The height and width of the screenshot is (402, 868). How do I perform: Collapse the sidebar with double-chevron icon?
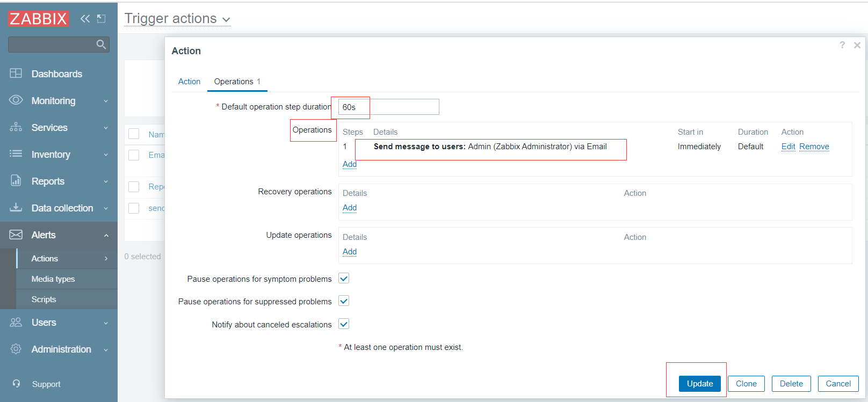(85, 19)
